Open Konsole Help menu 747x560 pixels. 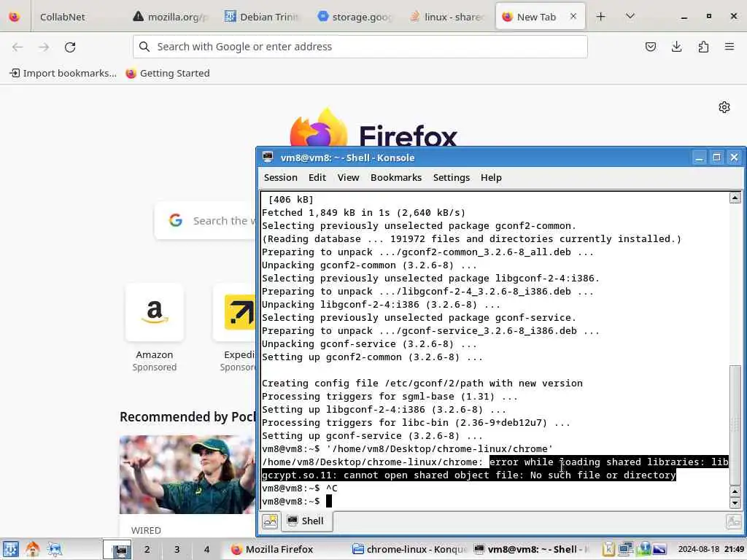pos(491,178)
